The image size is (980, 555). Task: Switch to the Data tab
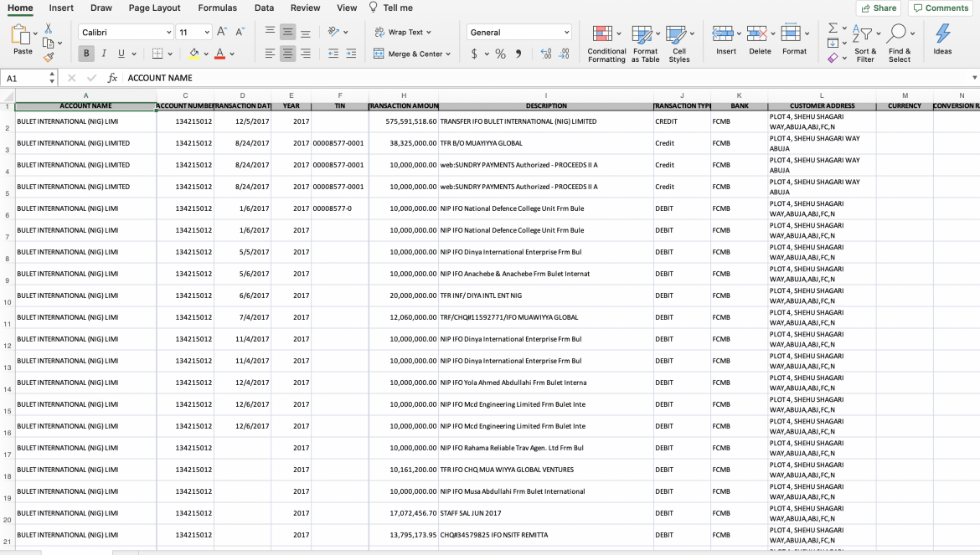click(265, 8)
